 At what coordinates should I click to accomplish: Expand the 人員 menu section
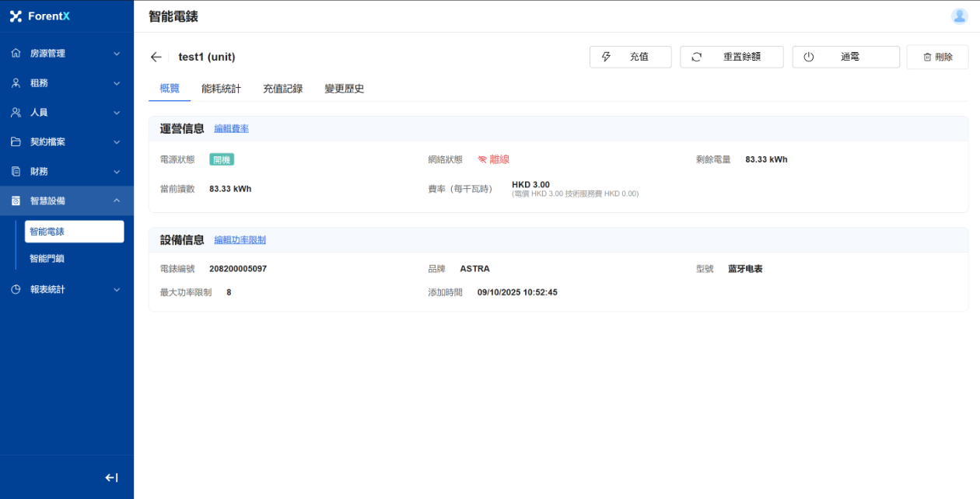click(66, 113)
